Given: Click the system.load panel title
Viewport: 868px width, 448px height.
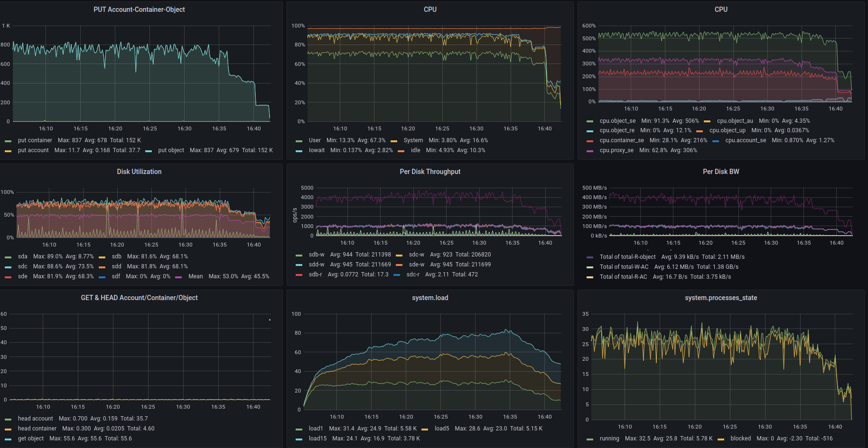Looking at the screenshot, I should pyautogui.click(x=430, y=298).
